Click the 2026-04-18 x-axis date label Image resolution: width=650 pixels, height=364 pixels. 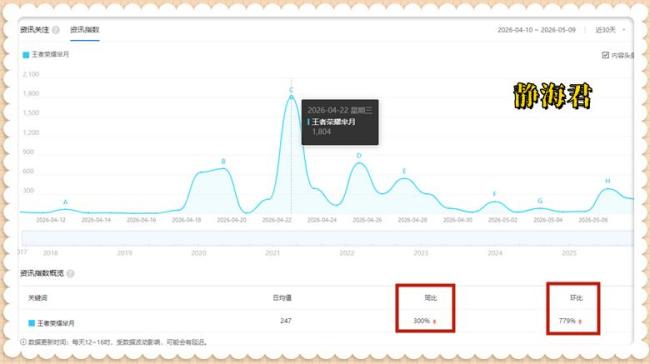coord(187,220)
